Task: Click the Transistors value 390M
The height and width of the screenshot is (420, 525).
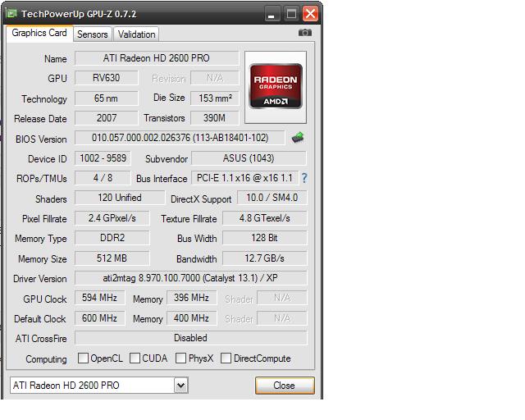Action: (x=215, y=118)
